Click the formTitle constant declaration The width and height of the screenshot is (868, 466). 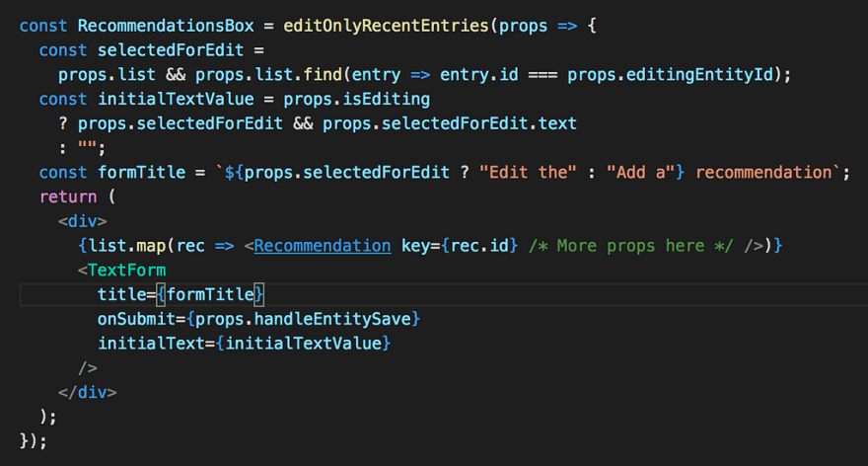(x=141, y=173)
